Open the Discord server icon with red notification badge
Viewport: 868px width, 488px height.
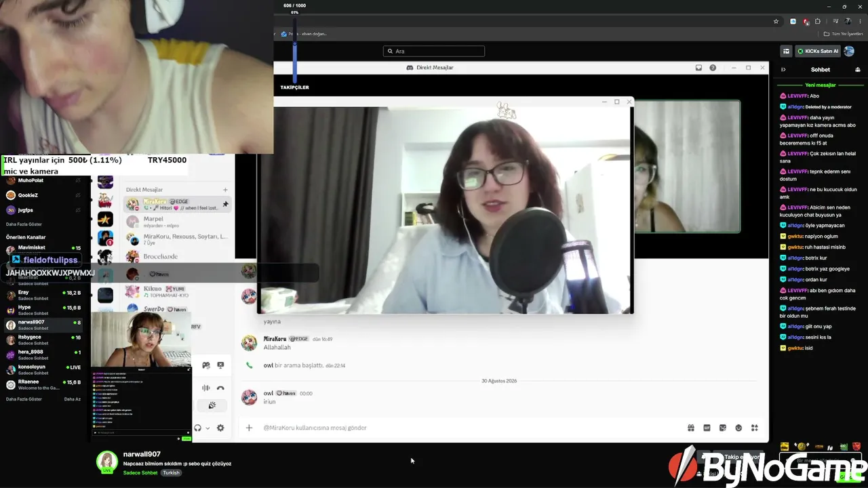pos(105,238)
